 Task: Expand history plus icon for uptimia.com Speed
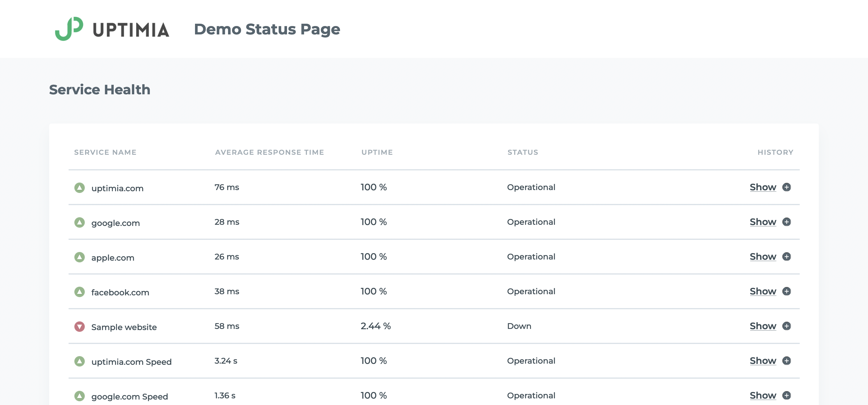click(786, 360)
